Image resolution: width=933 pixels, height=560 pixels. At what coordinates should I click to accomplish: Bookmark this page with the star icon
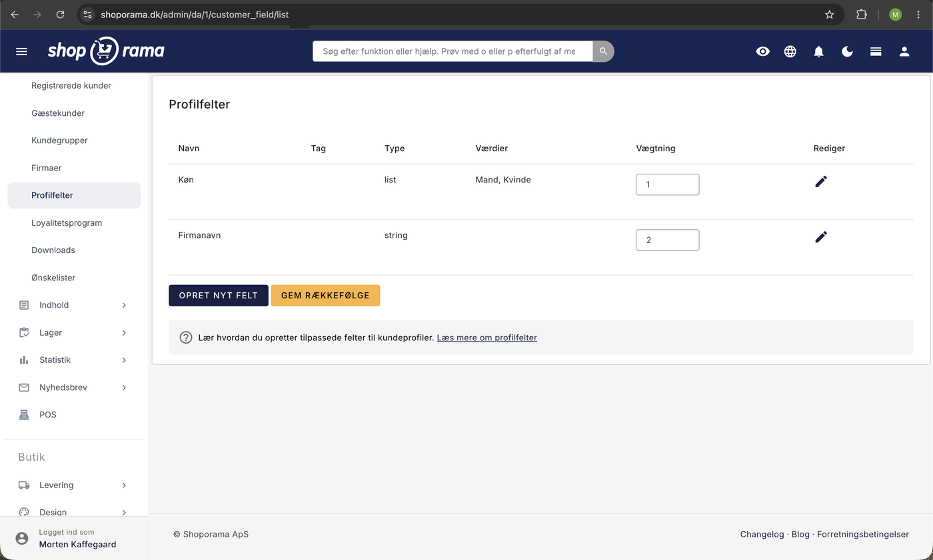[830, 14]
